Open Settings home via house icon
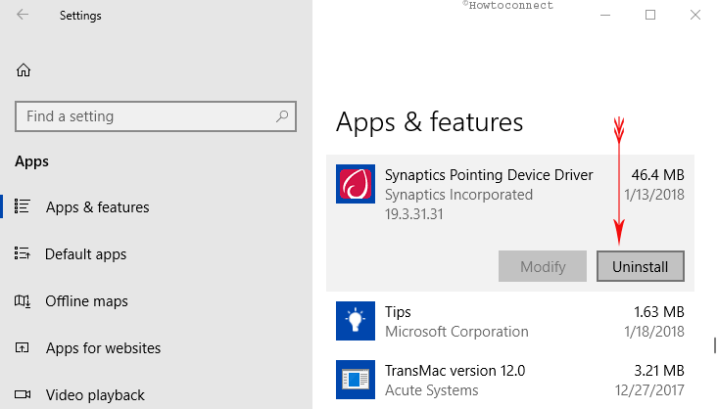This screenshot has height=409, width=718. pos(23,70)
